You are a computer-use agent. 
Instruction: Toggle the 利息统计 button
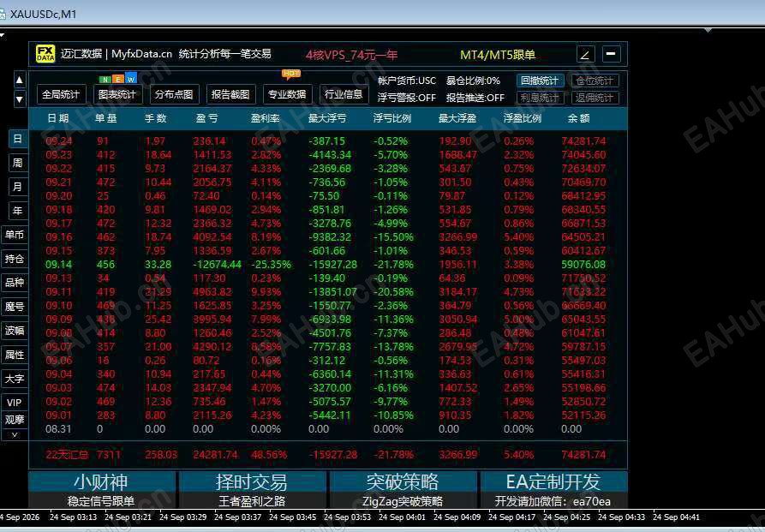[x=540, y=98]
